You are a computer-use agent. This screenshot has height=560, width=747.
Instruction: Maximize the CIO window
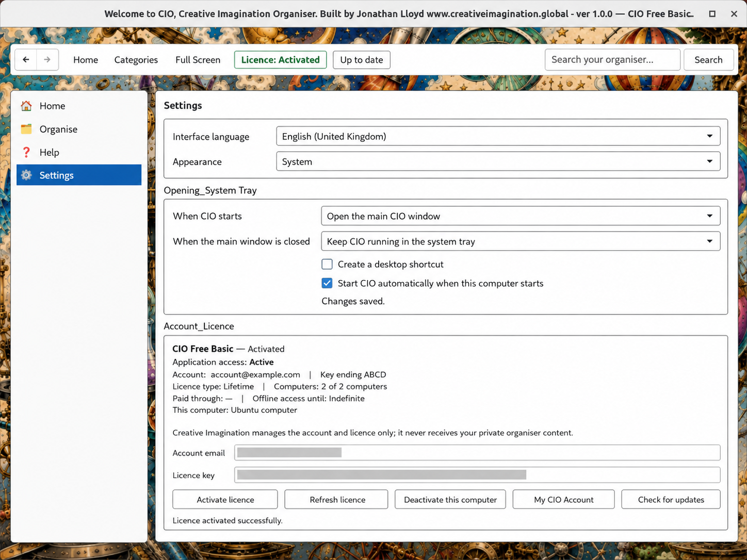712,14
